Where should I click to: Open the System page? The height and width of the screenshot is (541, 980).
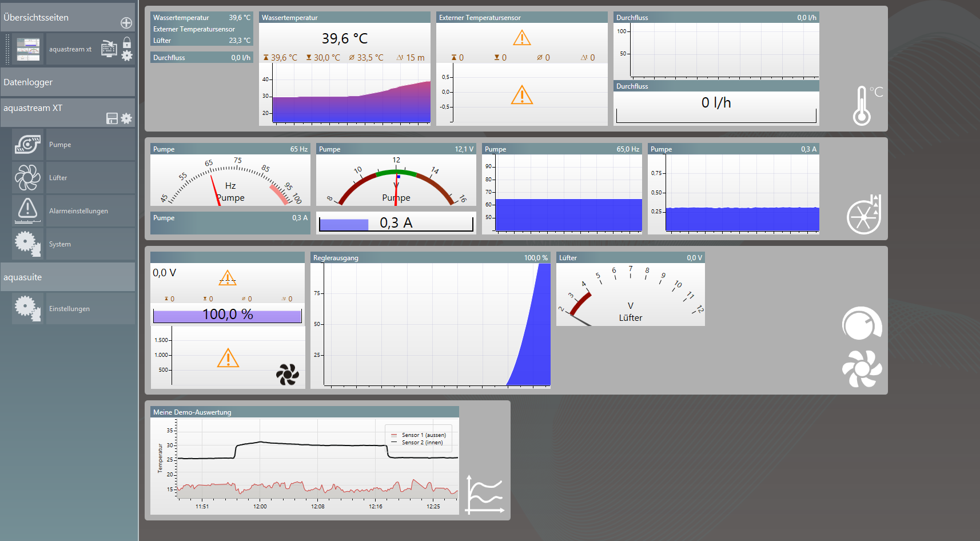73,244
